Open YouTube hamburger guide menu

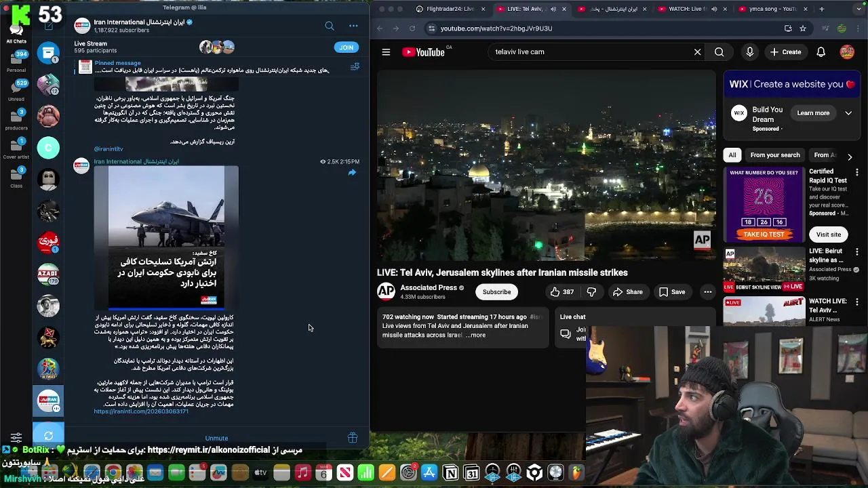click(x=386, y=52)
